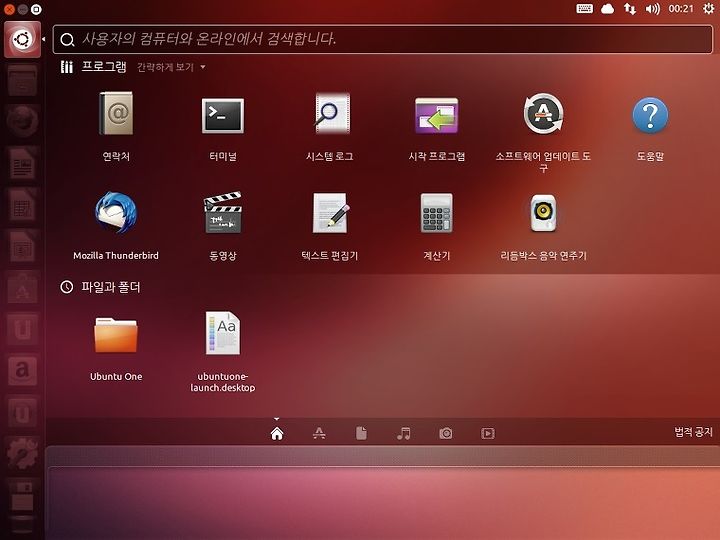Open the keyboard indicator in top panel
This screenshot has width=720, height=540.
point(585,9)
